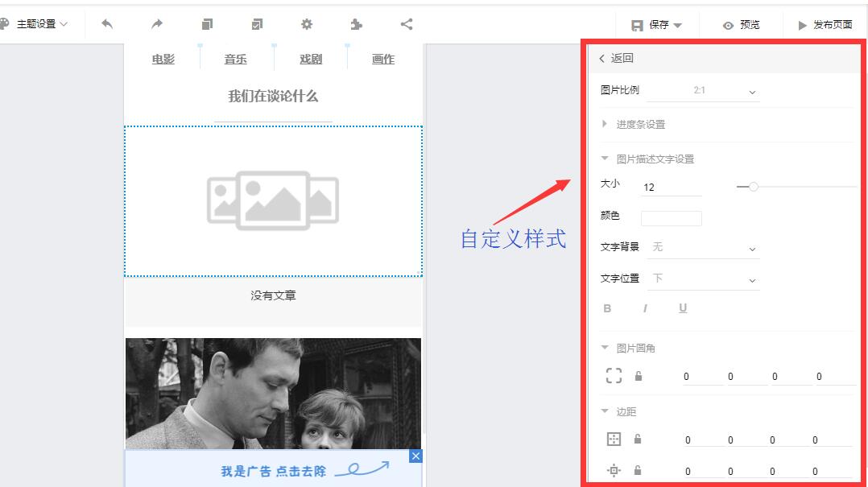Click the share icon in toolbar
The image size is (868, 487).
pos(407,24)
